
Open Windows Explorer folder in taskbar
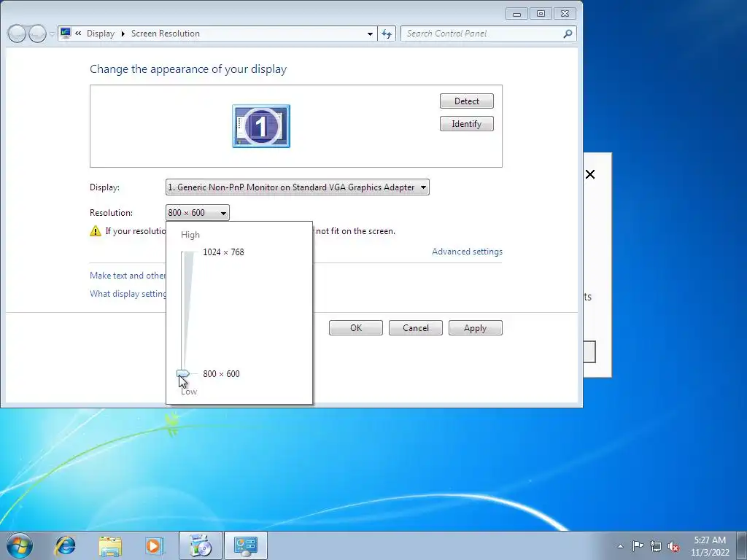[110, 545]
